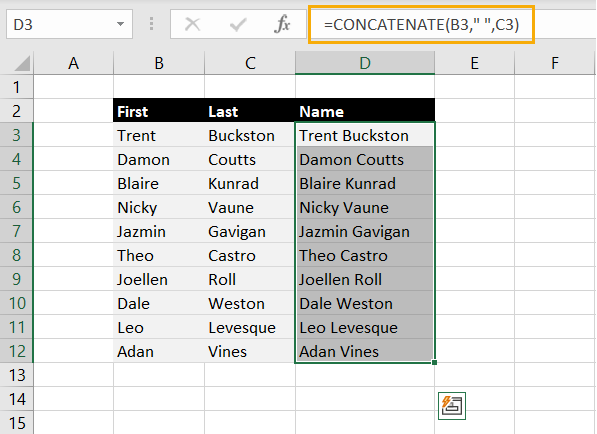Select column B header

159,63
